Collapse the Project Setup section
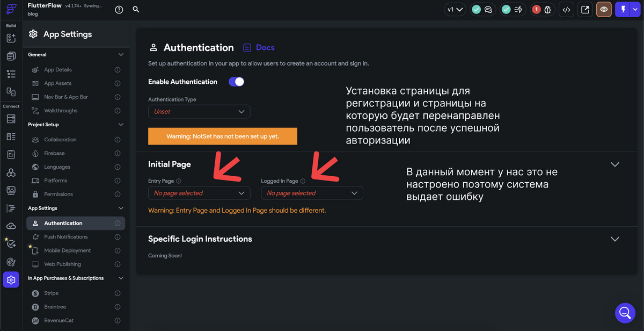The width and height of the screenshot is (644, 331). click(x=121, y=125)
